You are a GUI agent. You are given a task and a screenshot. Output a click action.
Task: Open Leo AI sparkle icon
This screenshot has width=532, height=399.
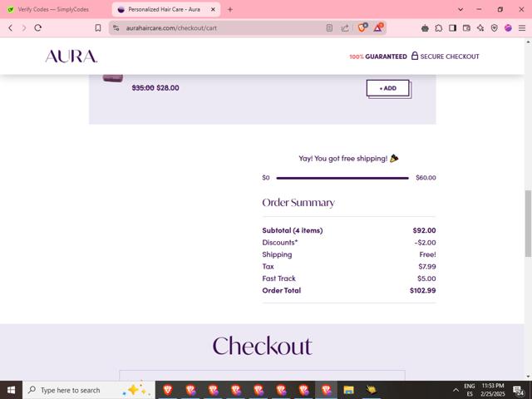[480, 28]
